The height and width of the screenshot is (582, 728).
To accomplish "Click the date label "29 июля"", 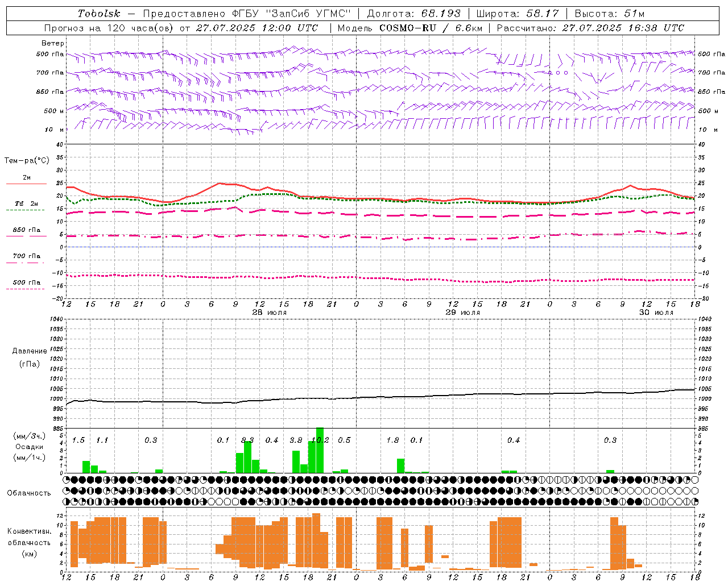I will pyautogui.click(x=463, y=313).
